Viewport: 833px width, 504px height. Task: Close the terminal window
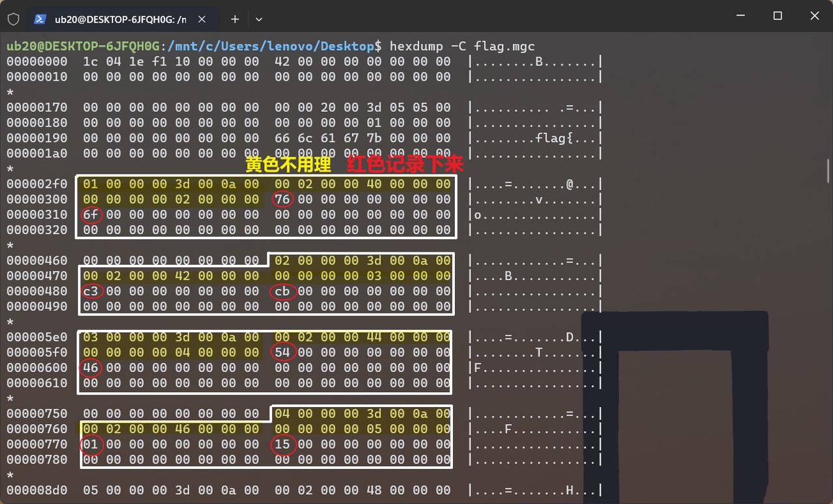tap(815, 16)
